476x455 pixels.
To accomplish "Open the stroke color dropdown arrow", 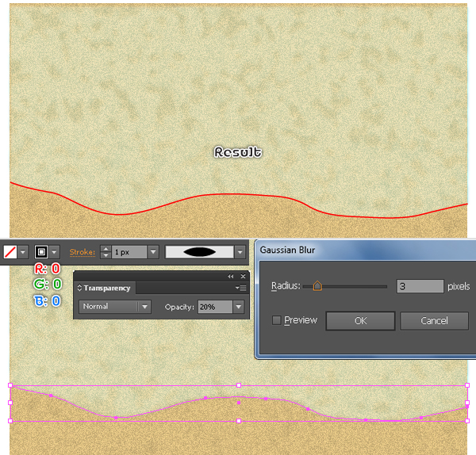I will (54, 252).
